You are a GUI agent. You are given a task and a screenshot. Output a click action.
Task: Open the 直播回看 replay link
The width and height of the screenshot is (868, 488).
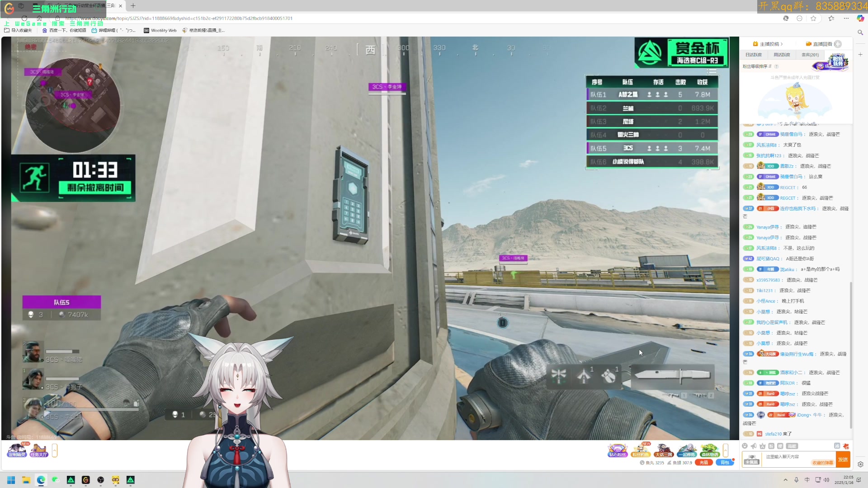tap(819, 44)
